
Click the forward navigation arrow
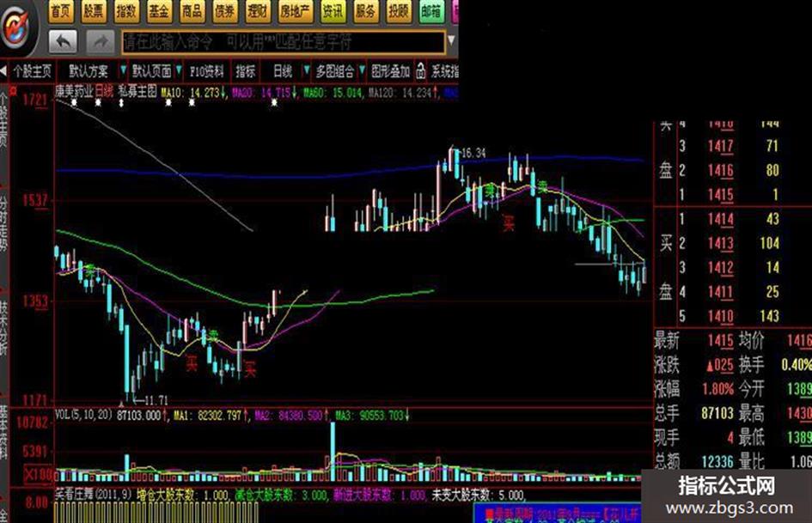(x=100, y=41)
